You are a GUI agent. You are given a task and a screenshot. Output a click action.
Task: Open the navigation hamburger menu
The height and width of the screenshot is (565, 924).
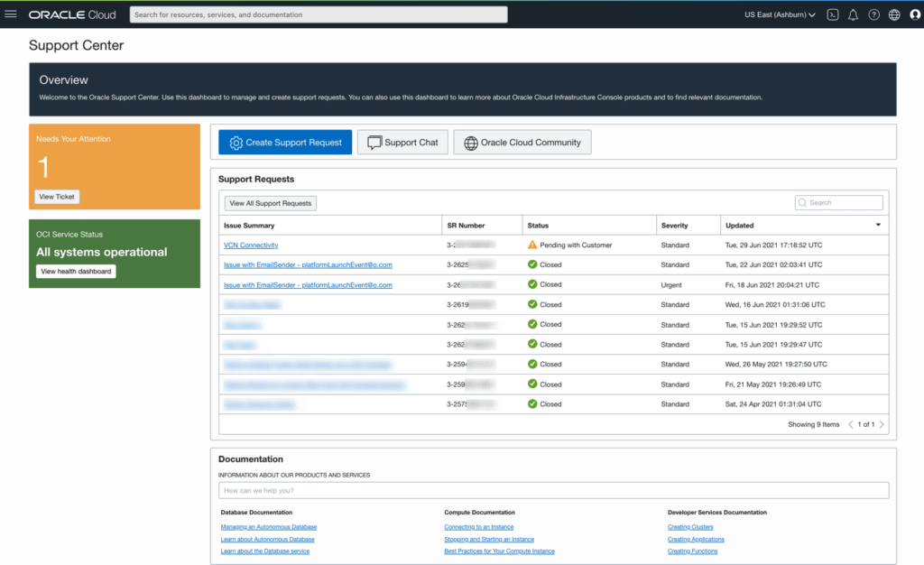pyautogui.click(x=13, y=14)
